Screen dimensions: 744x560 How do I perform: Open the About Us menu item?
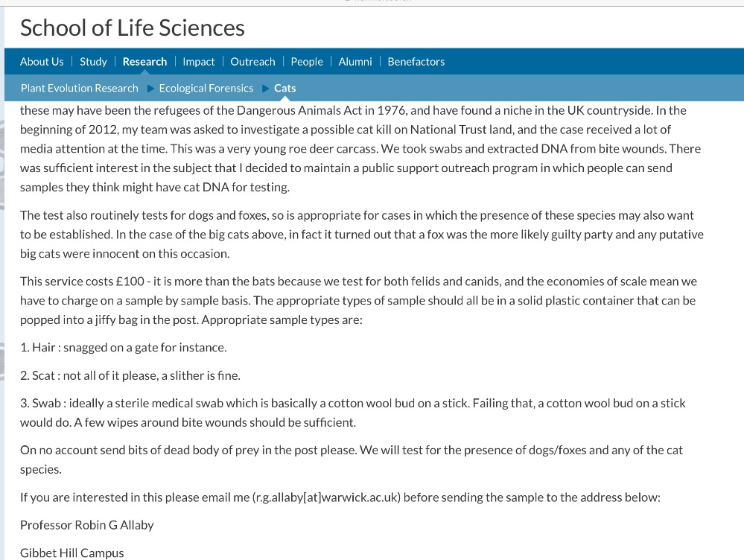click(x=42, y=61)
